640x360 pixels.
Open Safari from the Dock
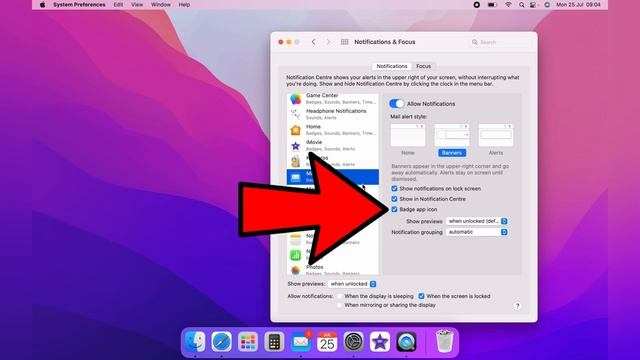(222, 341)
